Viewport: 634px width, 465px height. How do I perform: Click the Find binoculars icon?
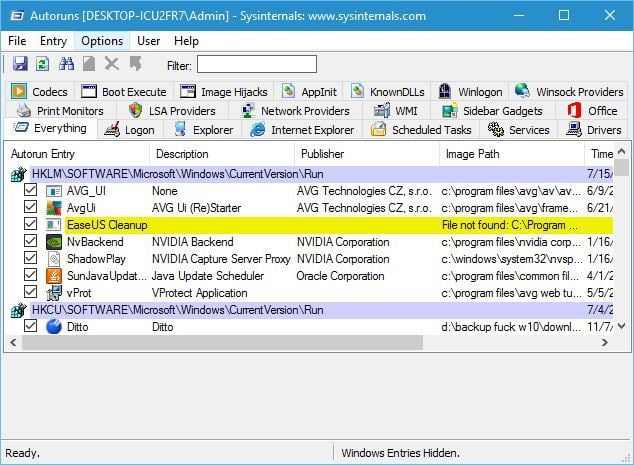click(66, 64)
